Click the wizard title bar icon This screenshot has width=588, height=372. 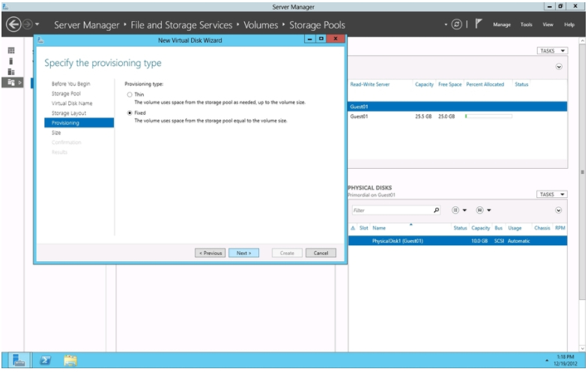[x=40, y=40]
